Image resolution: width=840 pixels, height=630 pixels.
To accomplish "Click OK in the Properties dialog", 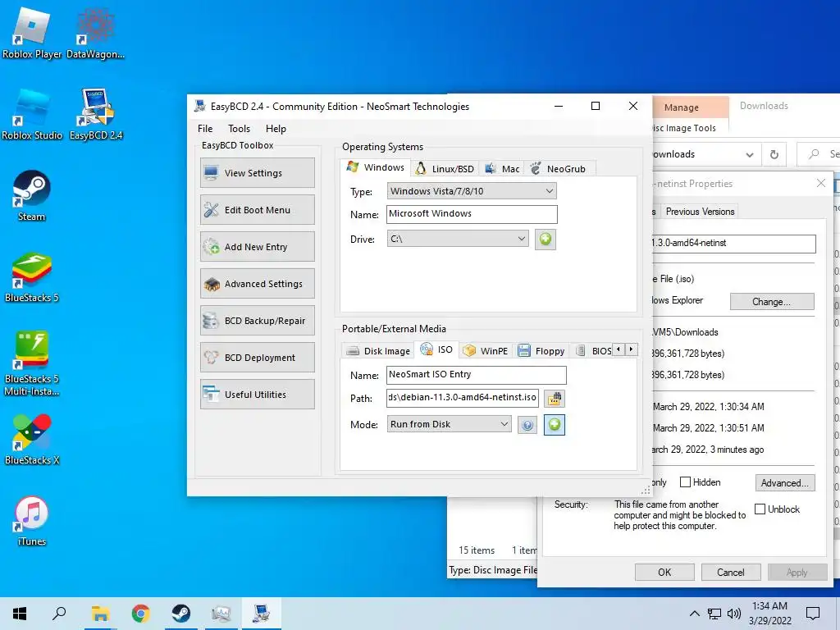I will (x=664, y=572).
